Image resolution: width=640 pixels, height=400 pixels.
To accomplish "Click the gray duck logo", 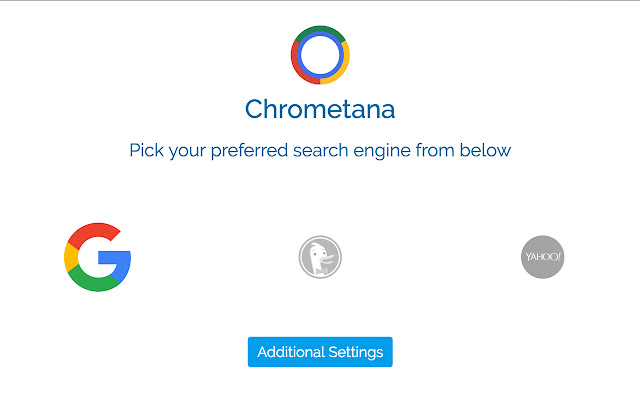I will click(320, 257).
